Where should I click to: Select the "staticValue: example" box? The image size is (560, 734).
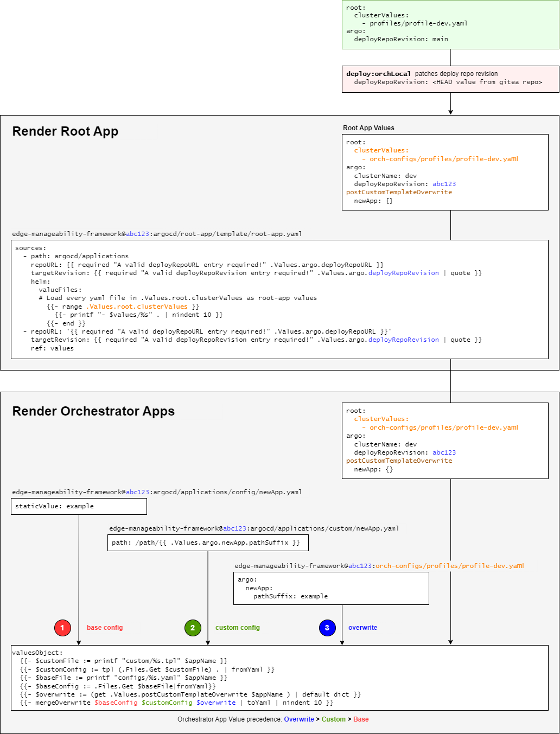pos(79,506)
